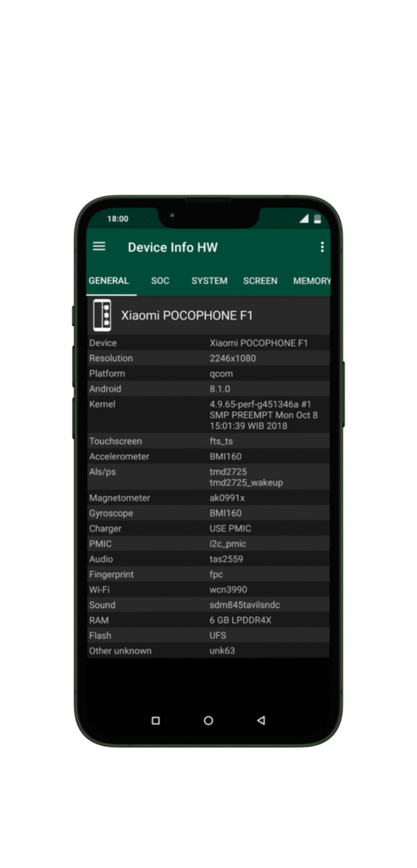Select the Other unknown row label

120,650
